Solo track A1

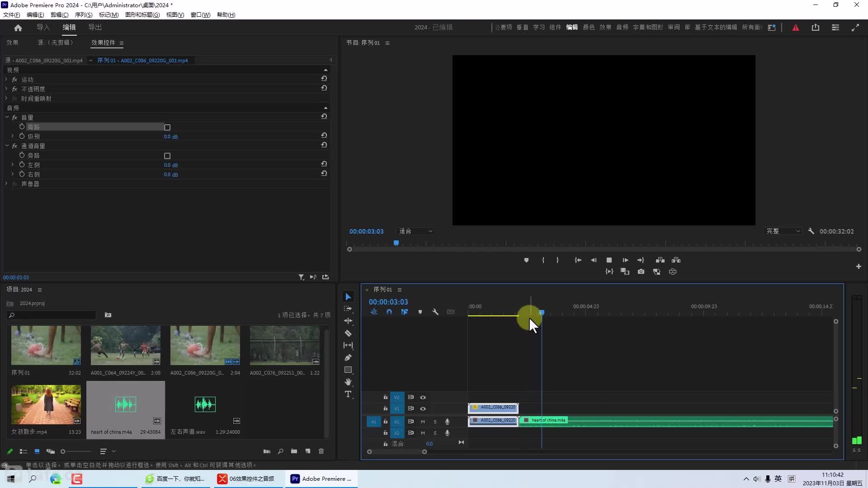coord(435,422)
